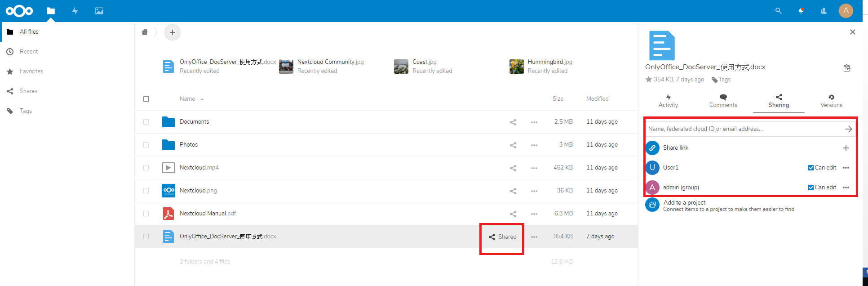Open the Photos folder
868x286 pixels.
click(189, 145)
